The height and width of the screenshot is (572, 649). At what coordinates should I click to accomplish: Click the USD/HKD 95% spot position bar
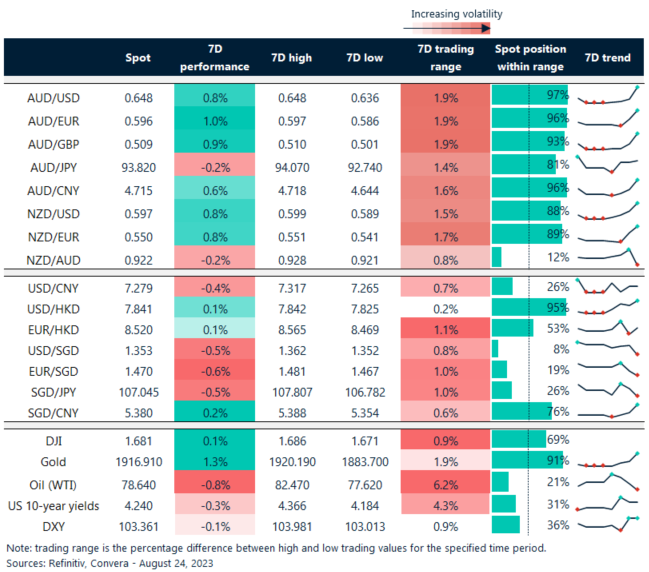[530, 306]
